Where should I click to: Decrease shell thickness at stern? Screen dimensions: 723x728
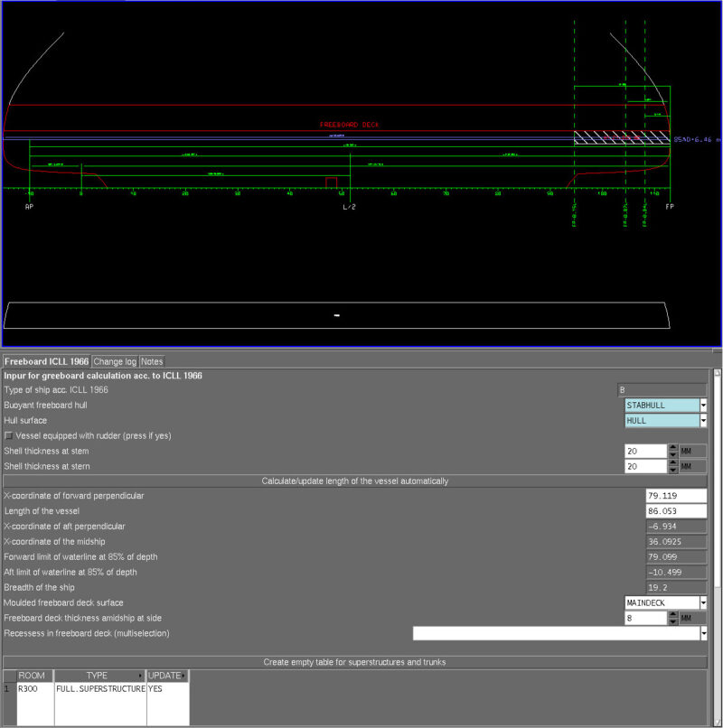coord(672,470)
